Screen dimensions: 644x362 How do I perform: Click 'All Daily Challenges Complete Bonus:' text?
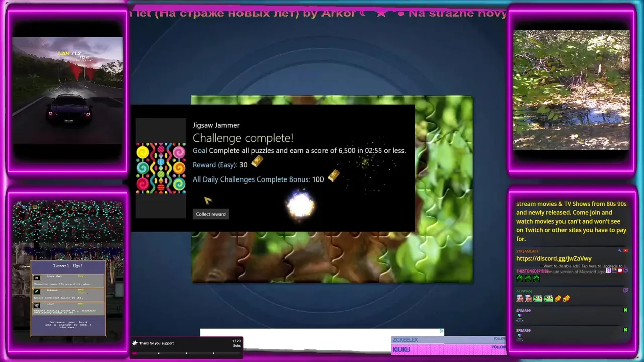pos(251,179)
